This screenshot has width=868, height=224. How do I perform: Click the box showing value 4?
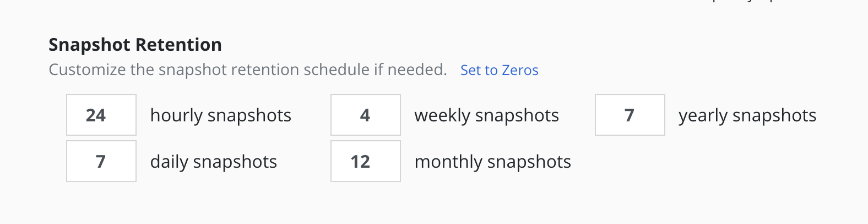tap(366, 115)
